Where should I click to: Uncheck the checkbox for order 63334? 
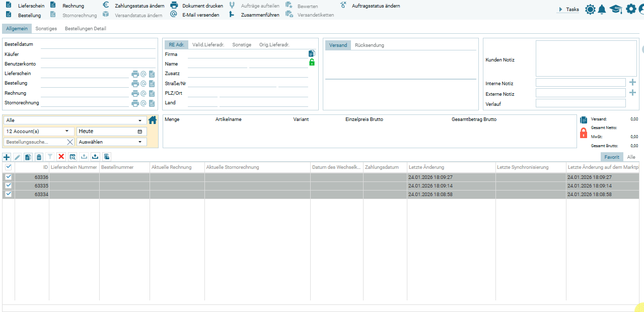8,194
